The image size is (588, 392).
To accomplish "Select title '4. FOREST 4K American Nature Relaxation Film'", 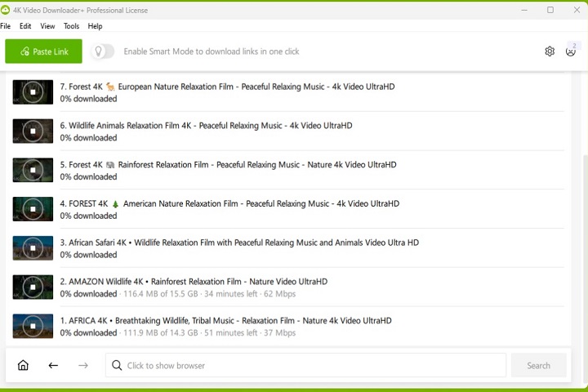I will 229,203.
